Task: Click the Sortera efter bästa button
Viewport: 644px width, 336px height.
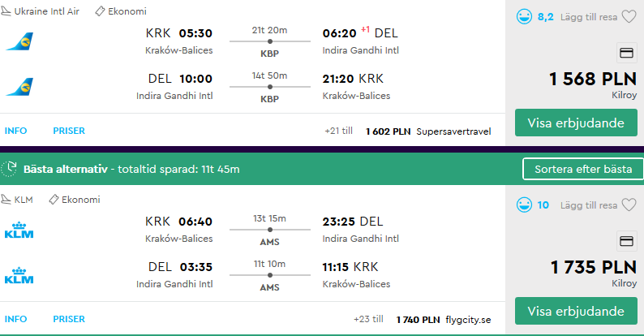Action: (583, 169)
